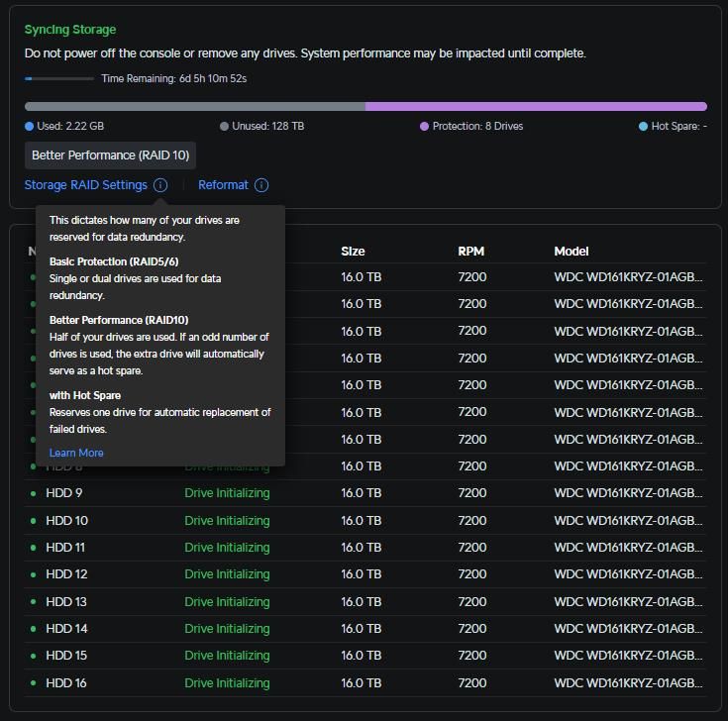728x721 pixels.
Task: Click green status dot for HDD 9
Action: coord(33,493)
